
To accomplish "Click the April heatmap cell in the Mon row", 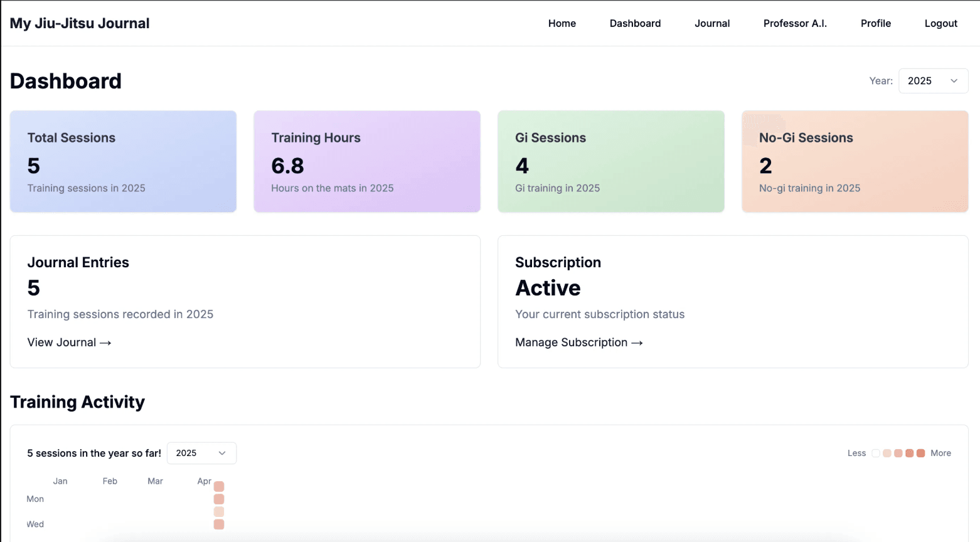I will tap(219, 499).
